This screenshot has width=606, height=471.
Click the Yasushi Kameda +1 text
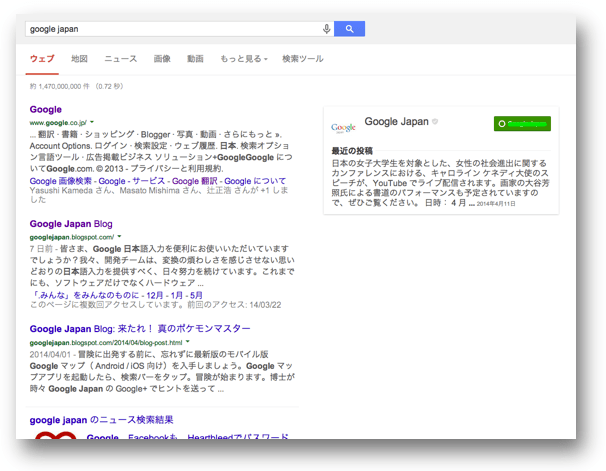point(158,195)
